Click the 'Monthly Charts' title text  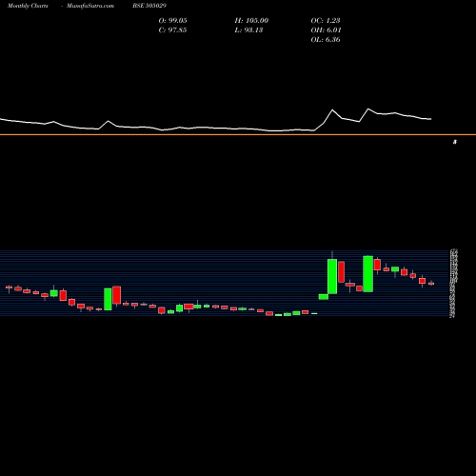point(28,6)
